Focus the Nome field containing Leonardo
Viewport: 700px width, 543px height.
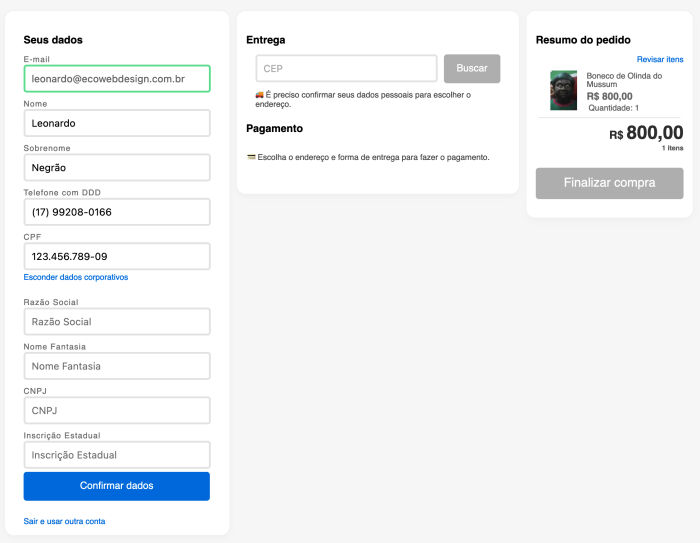click(116, 123)
